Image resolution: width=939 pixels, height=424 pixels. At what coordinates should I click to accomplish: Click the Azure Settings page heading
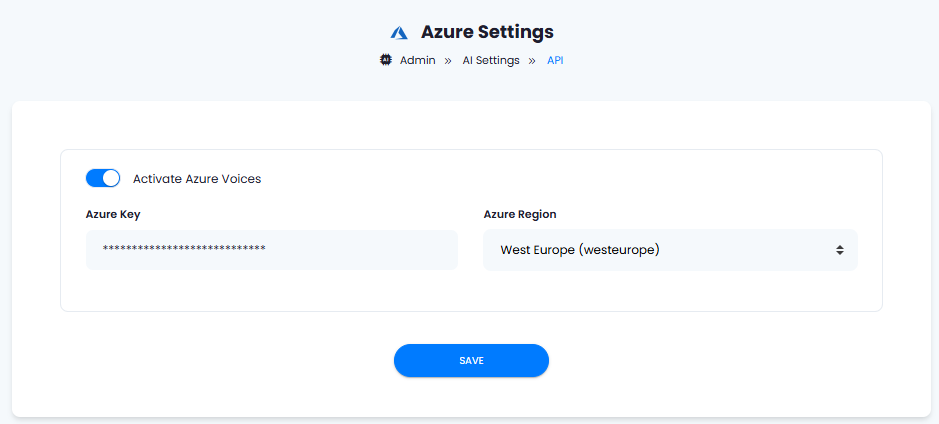(x=487, y=32)
